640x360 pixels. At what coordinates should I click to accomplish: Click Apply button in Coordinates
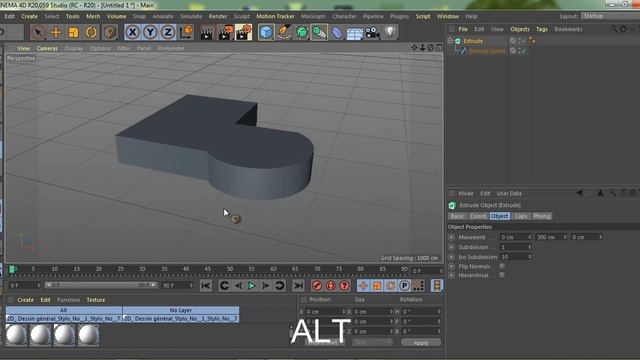coord(421,343)
